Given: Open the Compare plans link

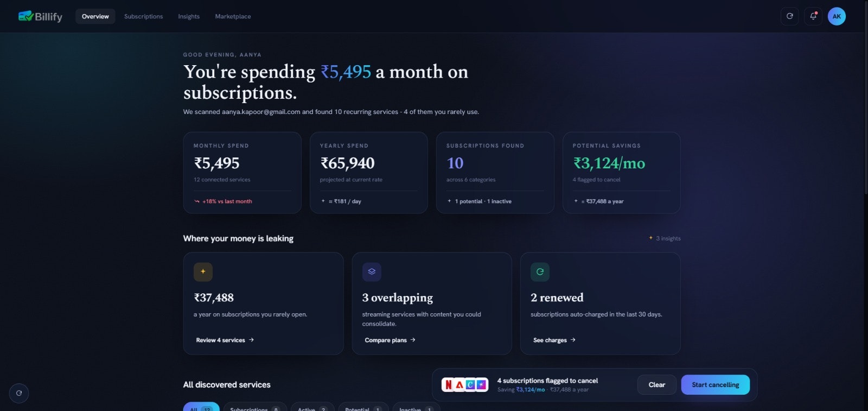Looking at the screenshot, I should pyautogui.click(x=390, y=340).
